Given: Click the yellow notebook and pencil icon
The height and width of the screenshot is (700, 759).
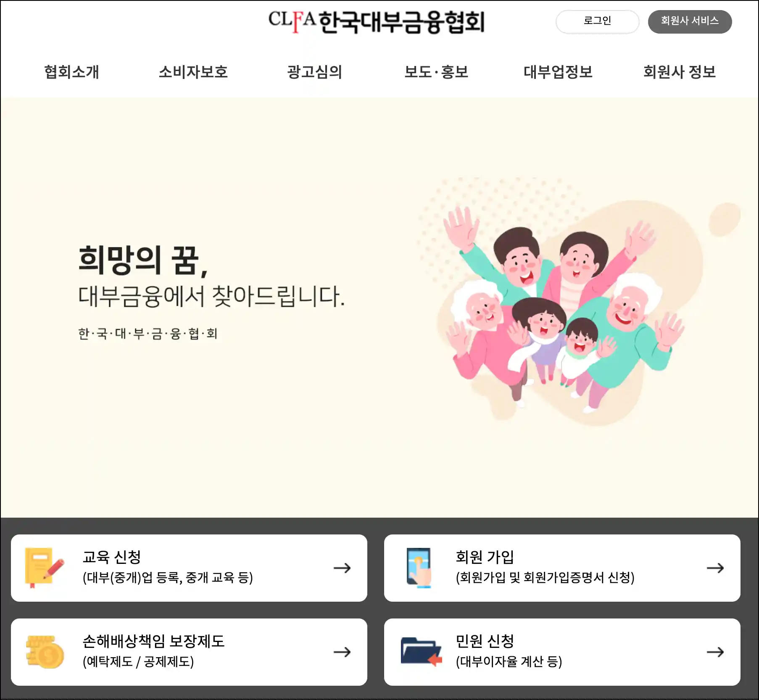Looking at the screenshot, I should pyautogui.click(x=44, y=568).
